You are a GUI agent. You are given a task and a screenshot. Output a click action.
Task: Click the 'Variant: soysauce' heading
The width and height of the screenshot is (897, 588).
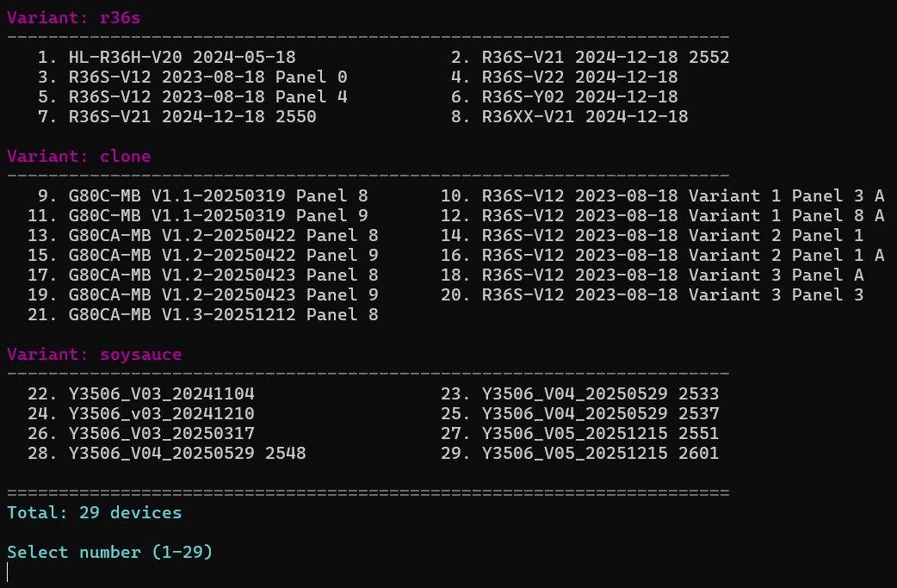95,355
